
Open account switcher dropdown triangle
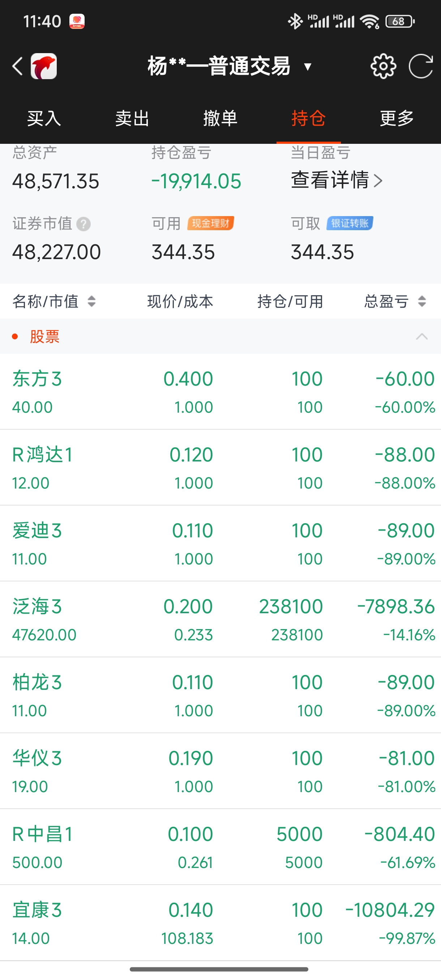(308, 67)
